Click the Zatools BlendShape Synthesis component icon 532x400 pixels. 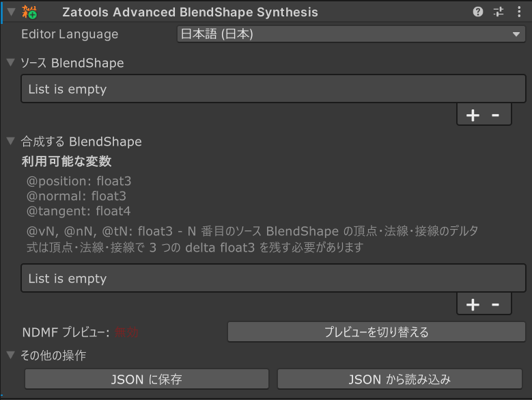(x=29, y=12)
